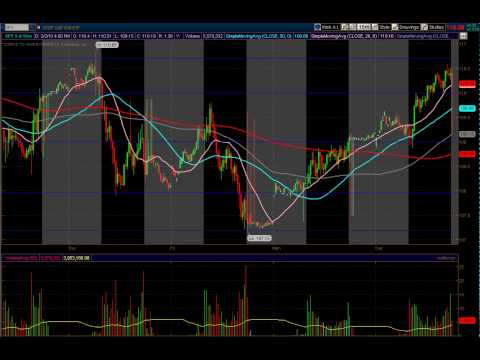Click the Fri date label on time axis
This screenshot has width=480, height=360.
coord(172,248)
